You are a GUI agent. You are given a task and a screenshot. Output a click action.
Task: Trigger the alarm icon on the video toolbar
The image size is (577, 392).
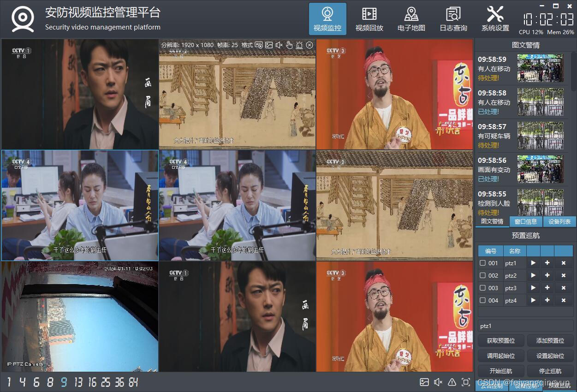pos(299,45)
